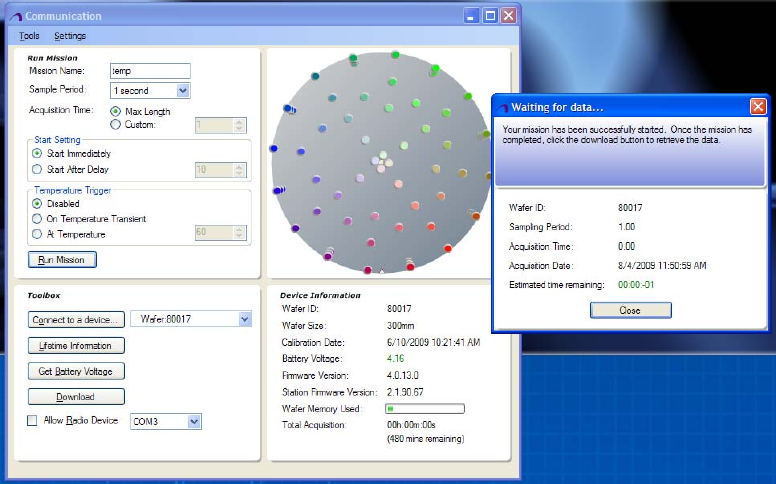Viewport: 776px width, 484px height.
Task: Open the COM3 port dropdown
Action: 194,422
